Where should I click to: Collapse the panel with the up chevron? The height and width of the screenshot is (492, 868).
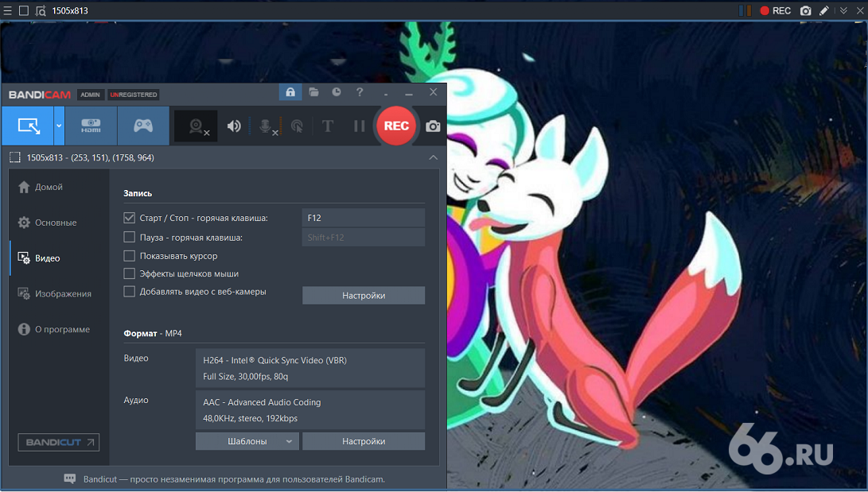[x=433, y=157]
